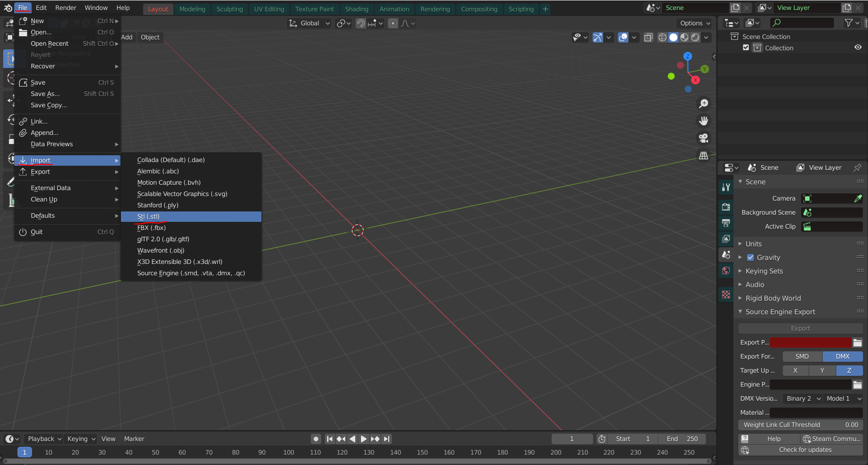Click the hand pan view icon
Viewport: 868px width, 465px height.
(704, 121)
